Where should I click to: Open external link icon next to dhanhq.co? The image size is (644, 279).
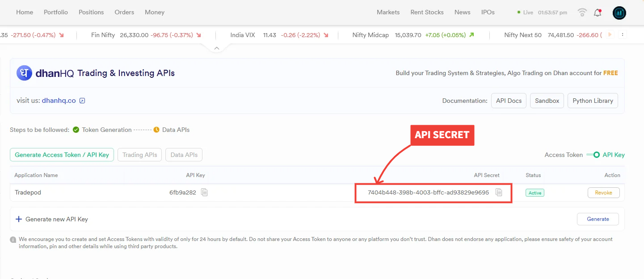[x=82, y=101]
